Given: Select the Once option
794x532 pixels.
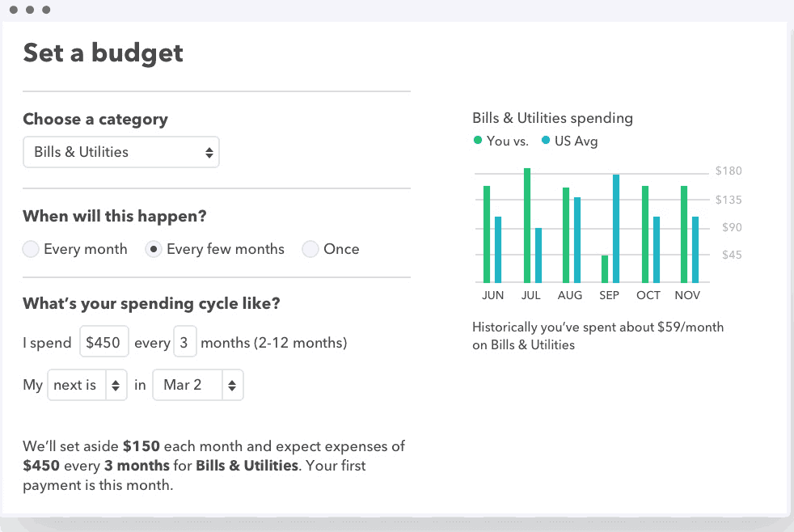Looking at the screenshot, I should [310, 249].
